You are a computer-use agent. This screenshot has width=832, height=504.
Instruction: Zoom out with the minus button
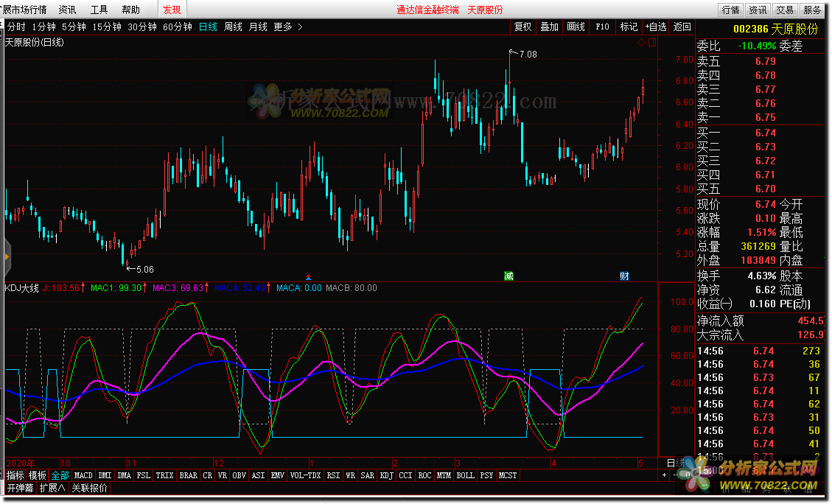point(674,475)
